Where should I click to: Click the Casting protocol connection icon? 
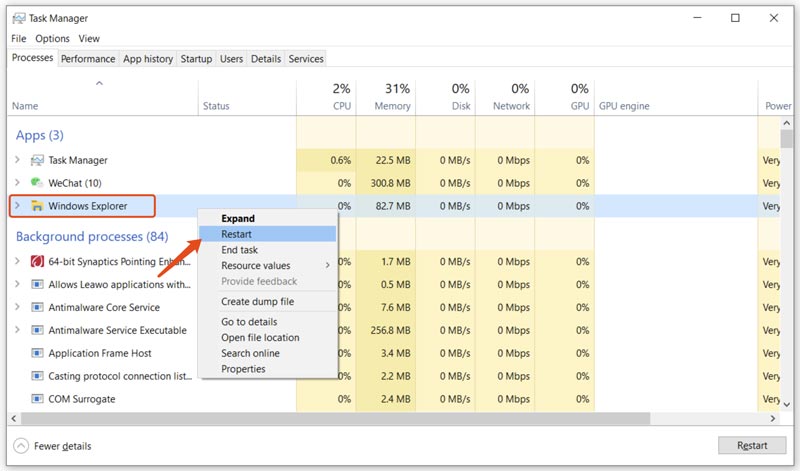tap(37, 376)
